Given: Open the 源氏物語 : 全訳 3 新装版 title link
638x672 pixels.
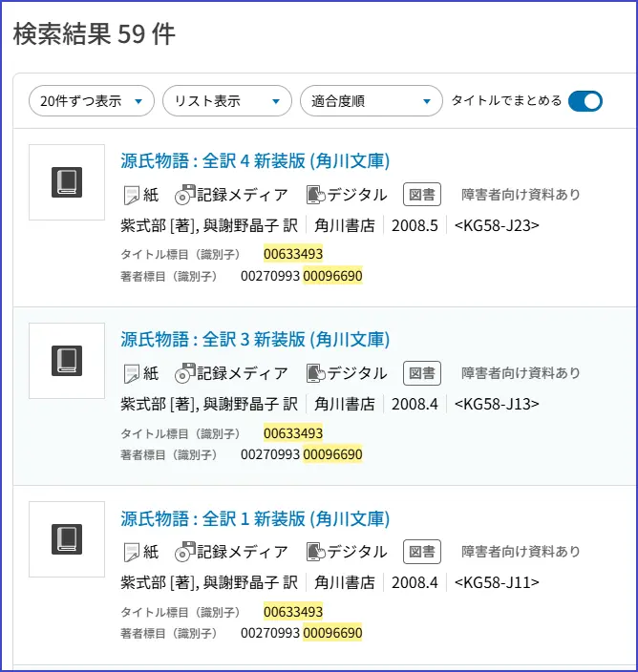Looking at the screenshot, I should (x=255, y=339).
